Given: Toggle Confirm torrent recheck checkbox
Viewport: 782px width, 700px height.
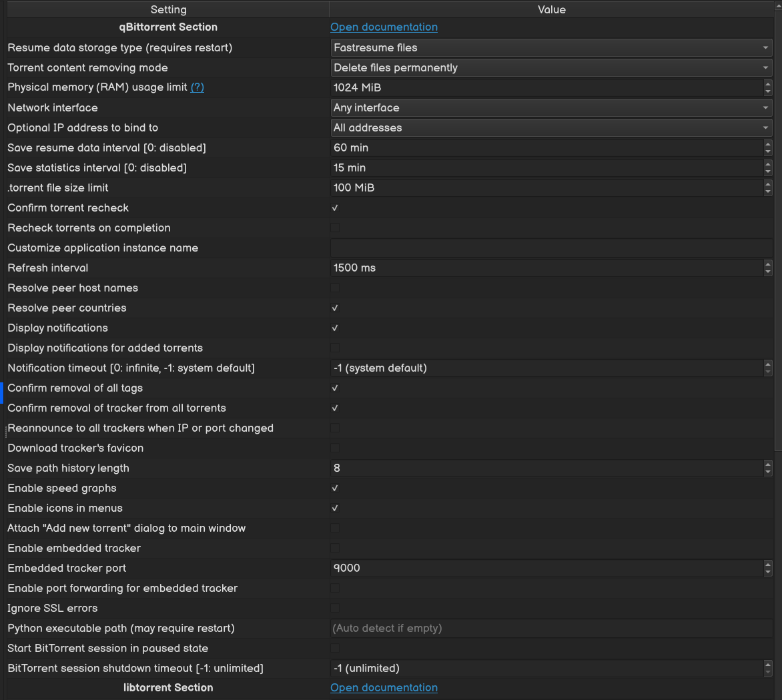Looking at the screenshot, I should pyautogui.click(x=335, y=208).
